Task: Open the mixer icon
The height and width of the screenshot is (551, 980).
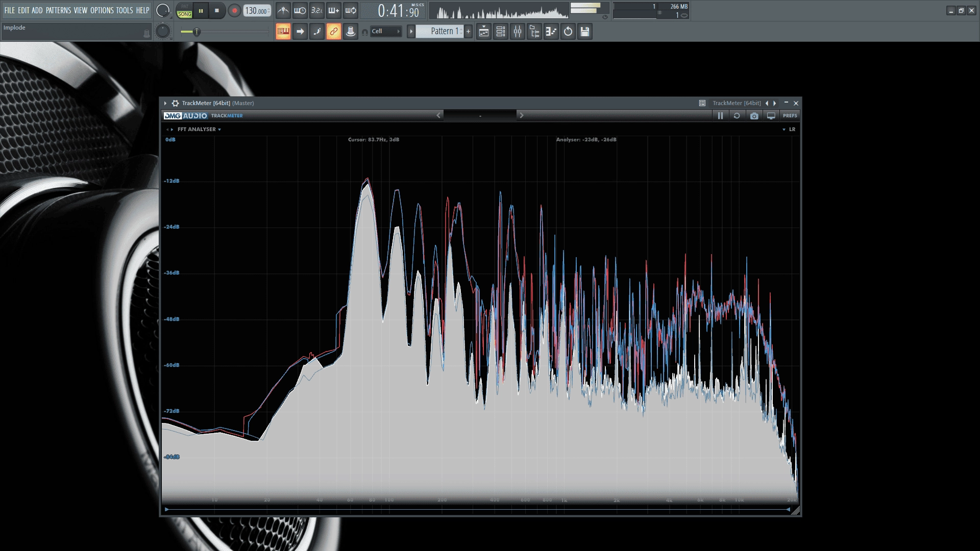Action: [518, 32]
